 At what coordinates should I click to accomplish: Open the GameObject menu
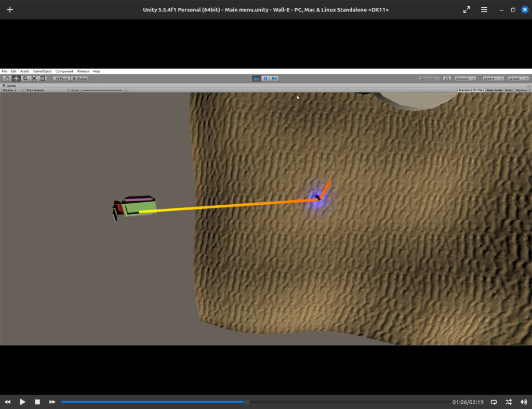point(42,71)
